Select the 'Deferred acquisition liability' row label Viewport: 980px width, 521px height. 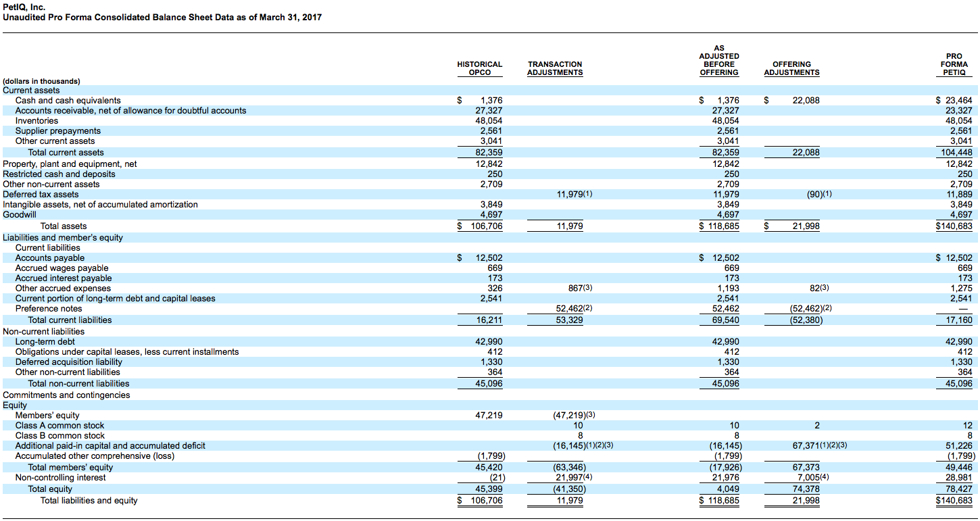coord(69,362)
